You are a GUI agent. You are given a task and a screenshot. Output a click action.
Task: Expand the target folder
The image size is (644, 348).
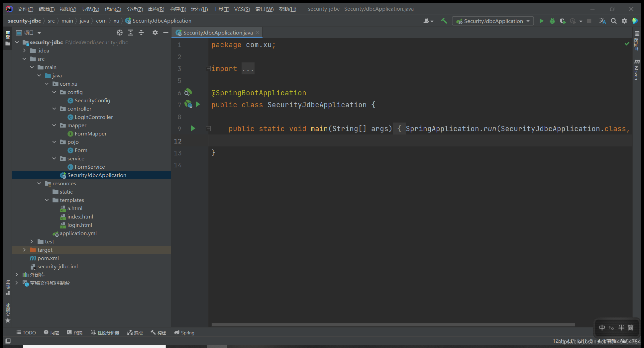click(24, 250)
